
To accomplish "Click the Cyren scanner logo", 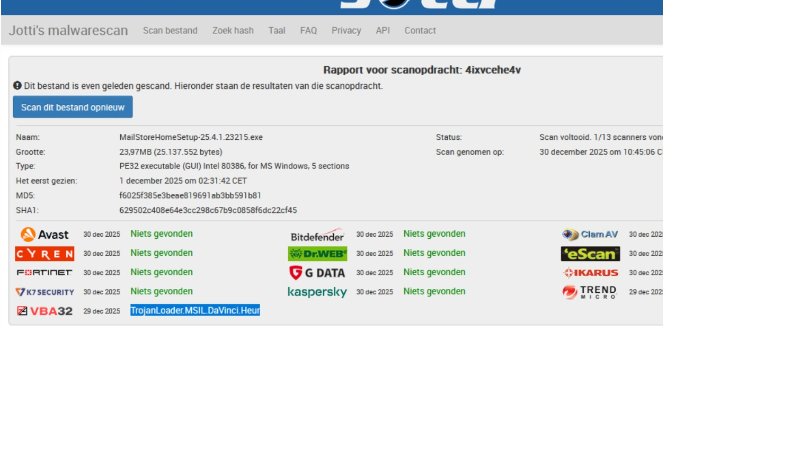I will click(45, 253).
